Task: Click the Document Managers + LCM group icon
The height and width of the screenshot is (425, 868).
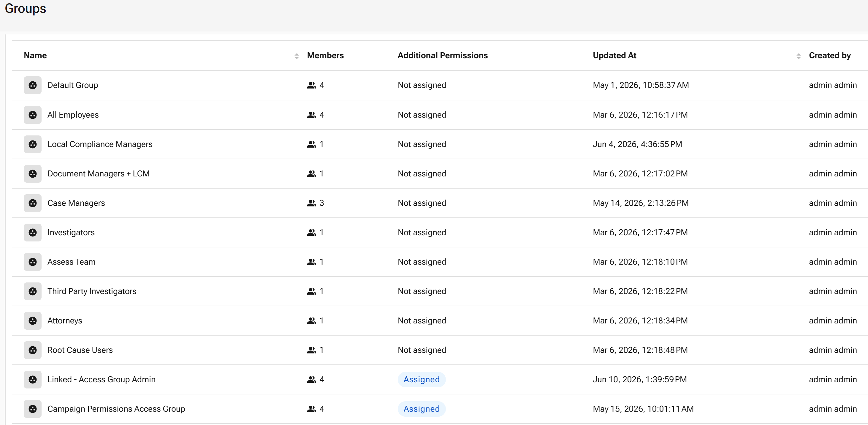Action: click(x=33, y=173)
